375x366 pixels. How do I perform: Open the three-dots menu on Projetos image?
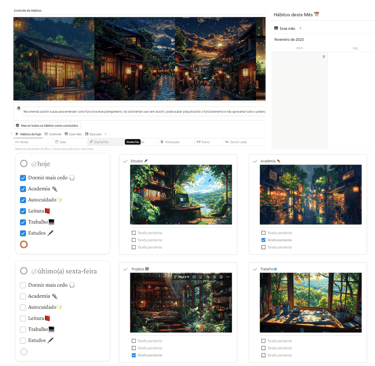(228, 277)
